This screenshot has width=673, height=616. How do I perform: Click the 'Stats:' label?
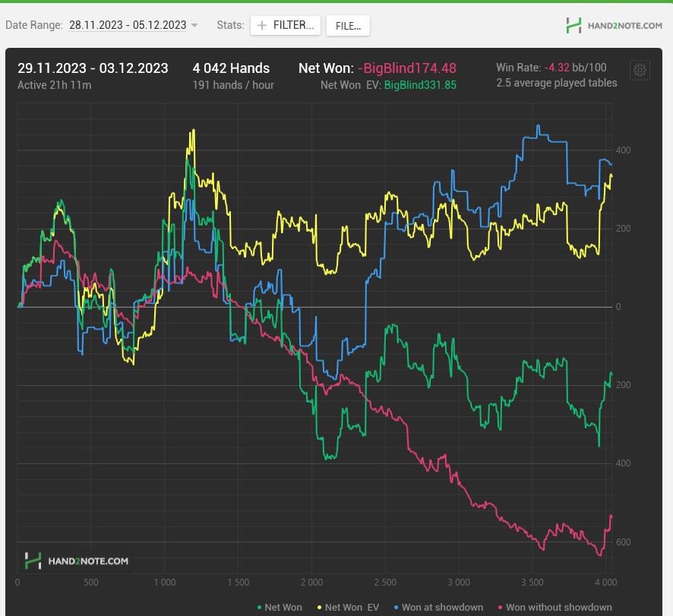[230, 25]
